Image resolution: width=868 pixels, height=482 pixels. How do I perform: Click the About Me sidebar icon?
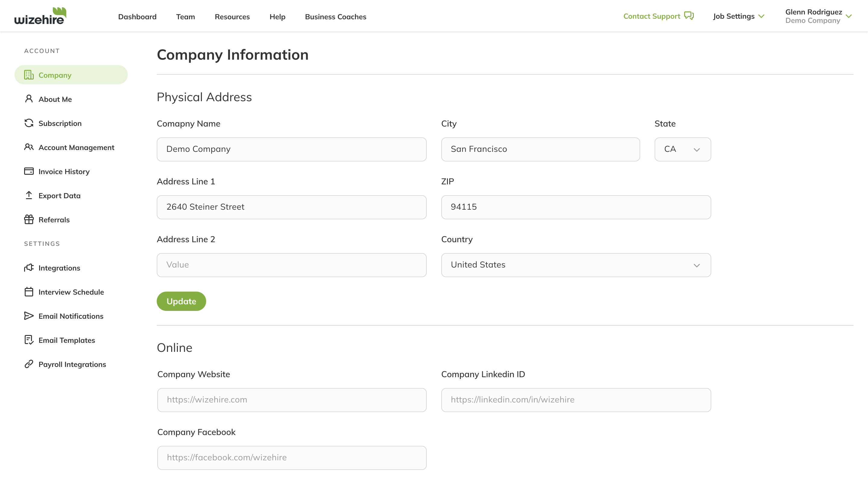coord(29,99)
